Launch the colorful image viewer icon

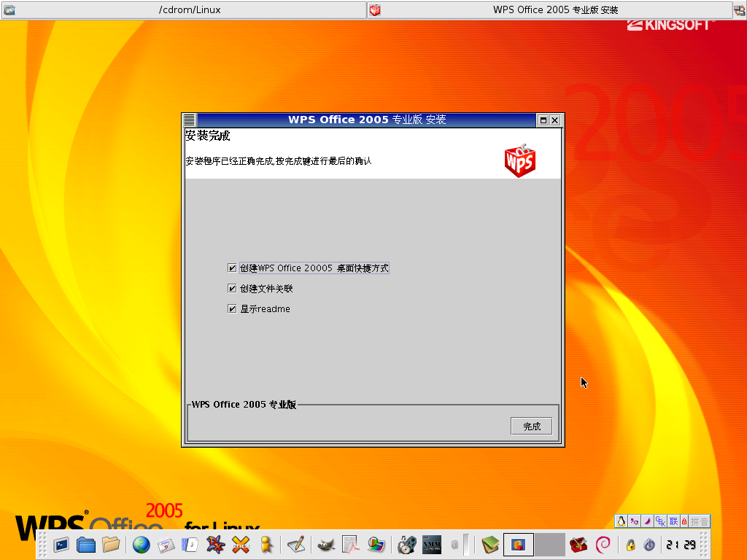[x=376, y=545]
